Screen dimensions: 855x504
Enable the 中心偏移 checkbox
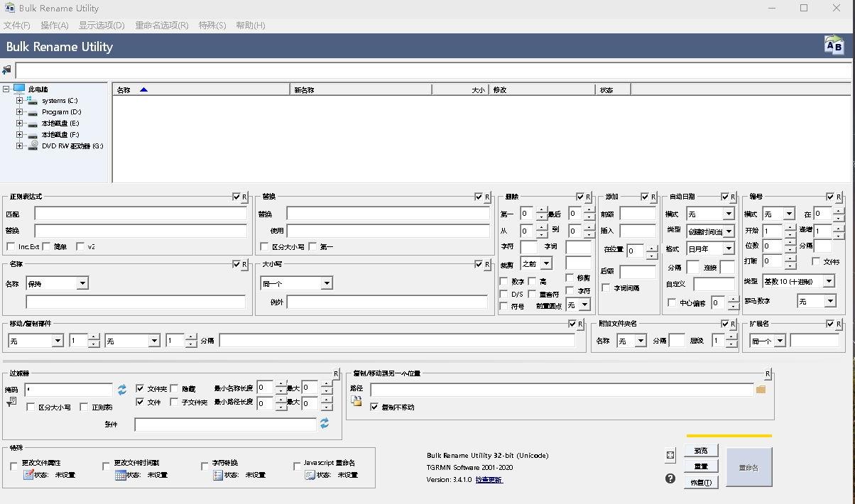click(672, 303)
